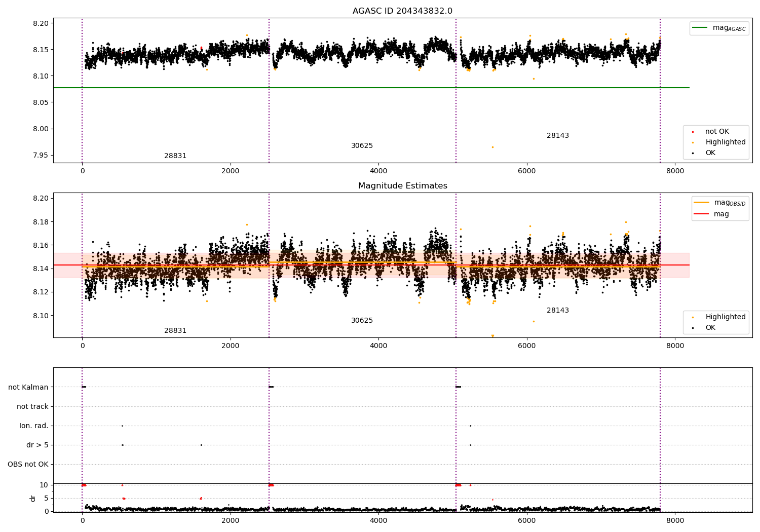Select the red 'mag' legend entry
The height and width of the screenshot is (532, 760).
pyautogui.click(x=721, y=214)
